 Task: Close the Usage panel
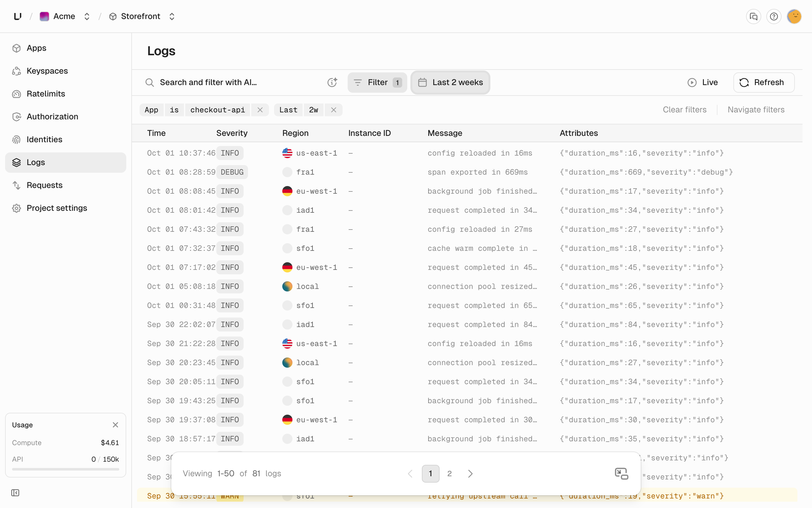coord(115,425)
